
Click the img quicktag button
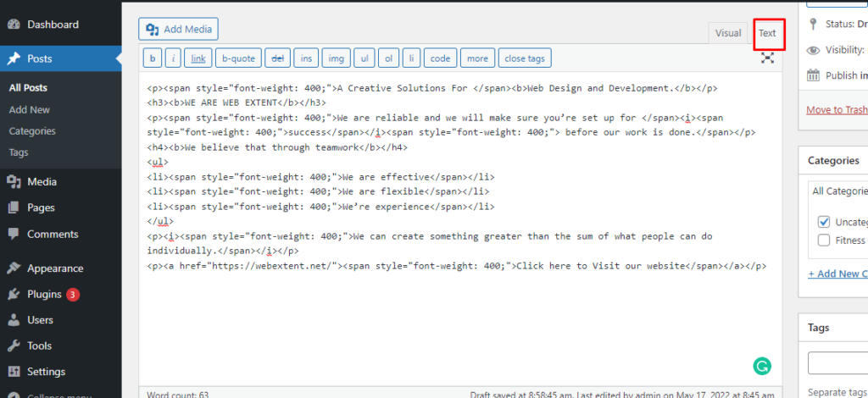click(x=337, y=58)
